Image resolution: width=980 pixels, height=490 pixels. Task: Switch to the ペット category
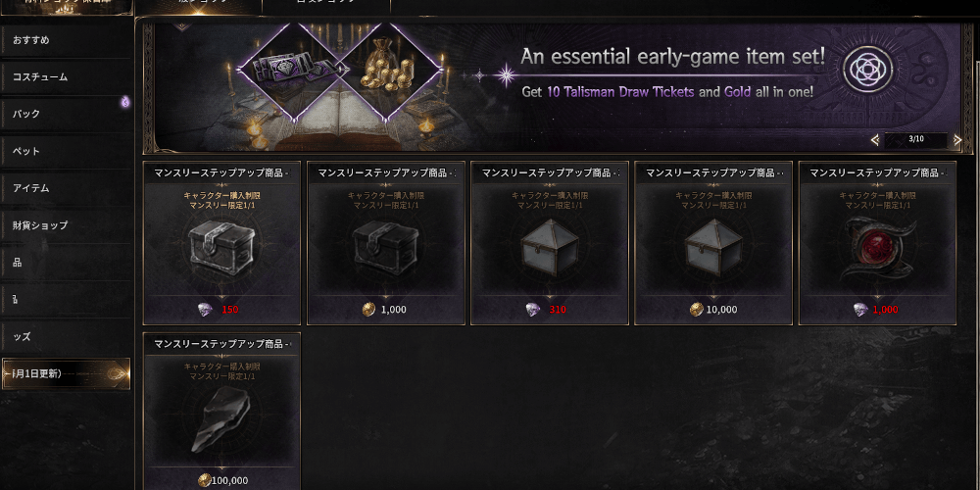click(x=65, y=151)
